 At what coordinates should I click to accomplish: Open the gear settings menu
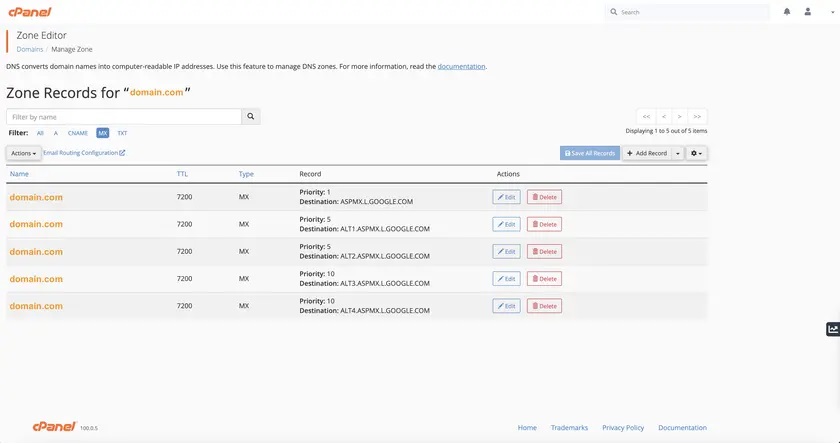(696, 153)
